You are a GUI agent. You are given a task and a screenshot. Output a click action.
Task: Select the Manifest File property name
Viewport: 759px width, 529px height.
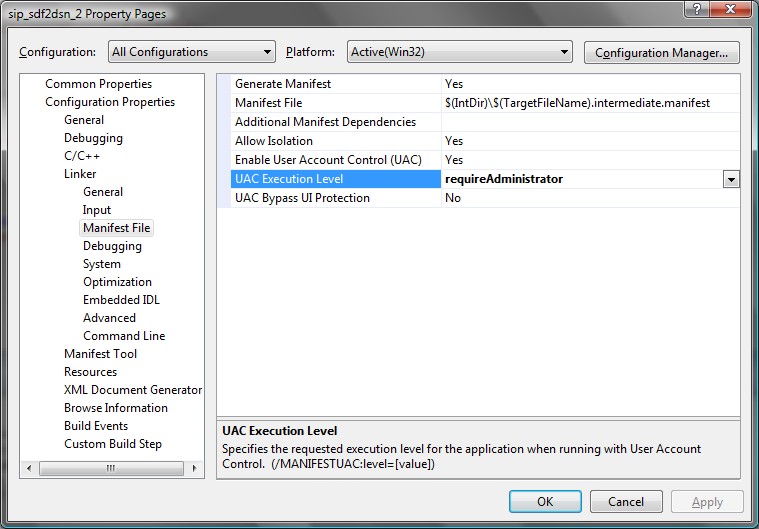(336, 103)
